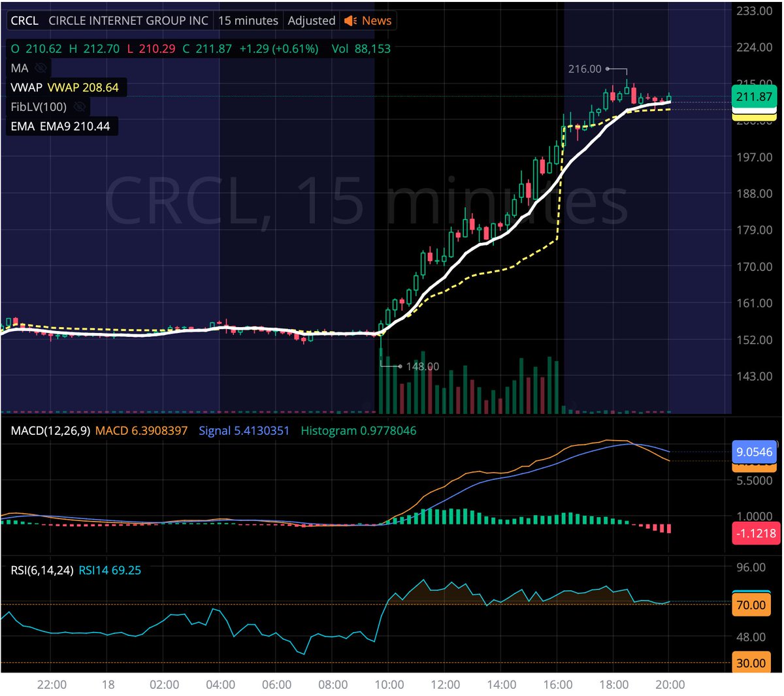Click the 161.00 price axis label

(x=754, y=303)
